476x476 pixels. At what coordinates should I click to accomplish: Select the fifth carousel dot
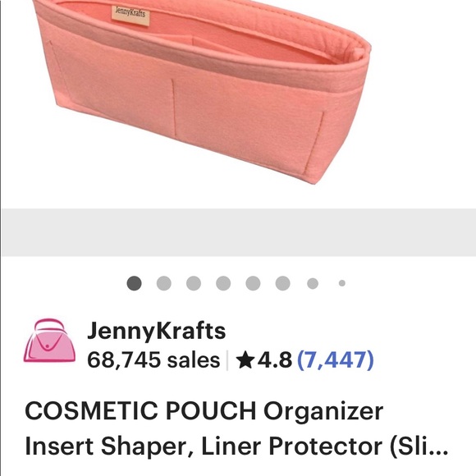point(253,283)
